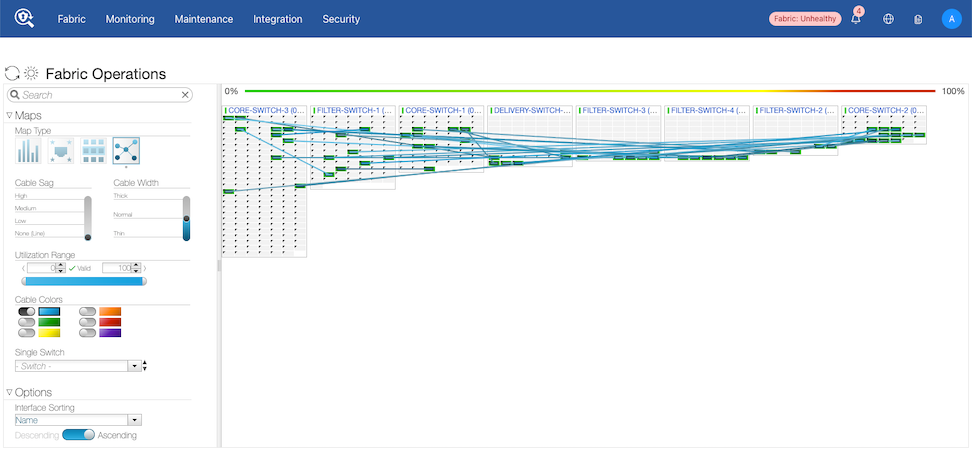Open the Interface Sorting Name dropdown
972x466 pixels.
pyautogui.click(x=79, y=420)
